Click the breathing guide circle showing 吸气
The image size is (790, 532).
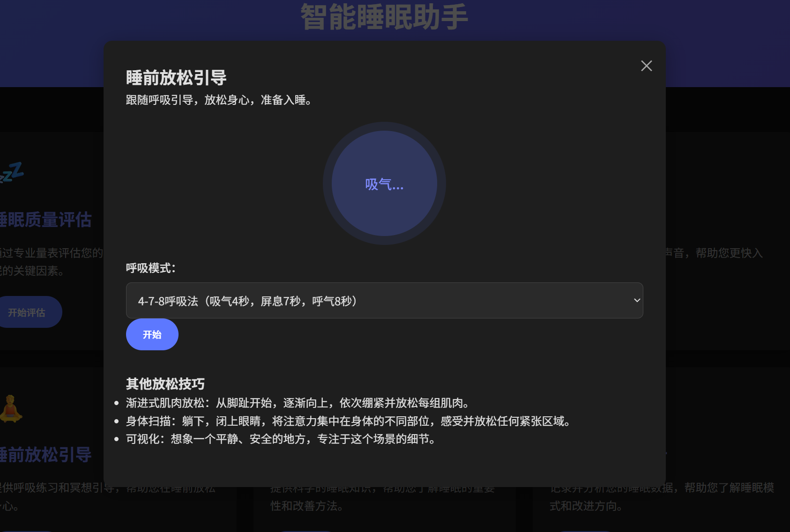click(384, 184)
